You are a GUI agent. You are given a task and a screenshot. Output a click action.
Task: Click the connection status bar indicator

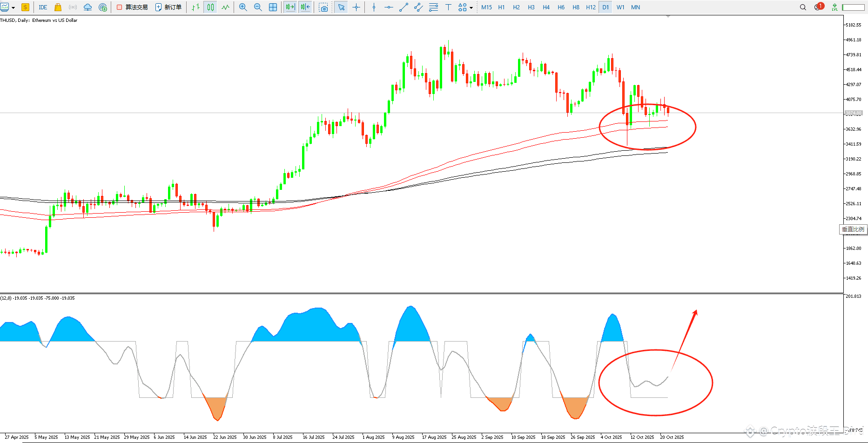(853, 7)
